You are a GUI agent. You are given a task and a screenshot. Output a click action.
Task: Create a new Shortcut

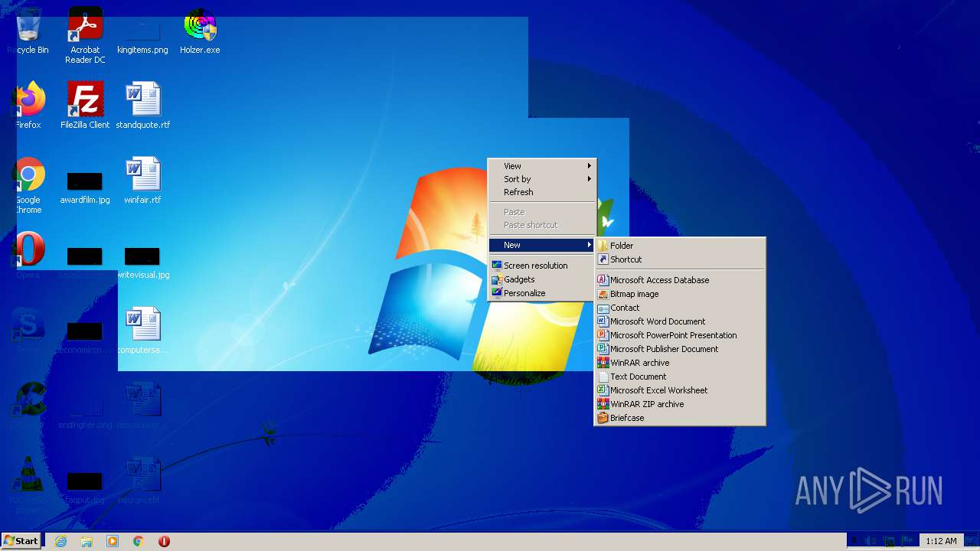(x=680, y=259)
